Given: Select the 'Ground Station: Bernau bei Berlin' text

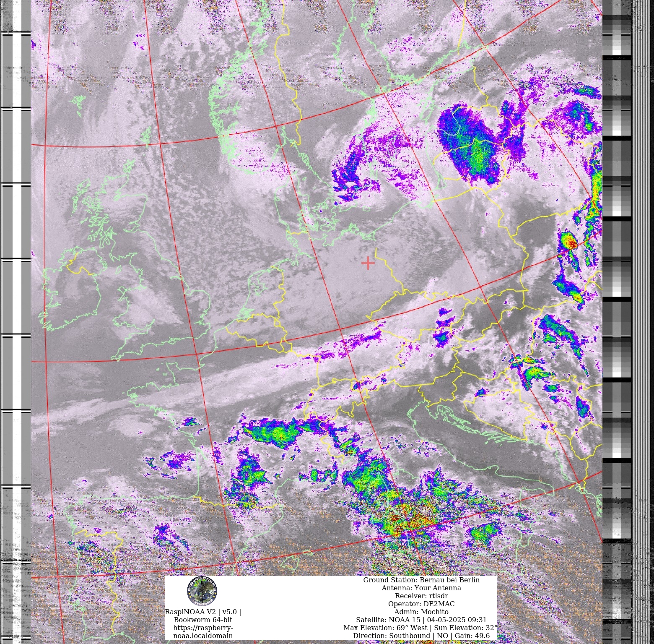Looking at the screenshot, I should [421, 580].
